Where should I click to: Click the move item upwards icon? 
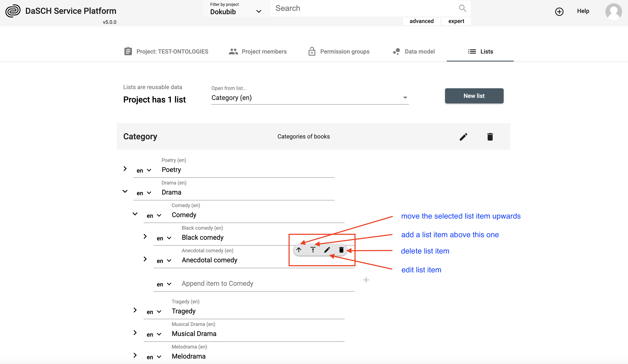pos(299,250)
